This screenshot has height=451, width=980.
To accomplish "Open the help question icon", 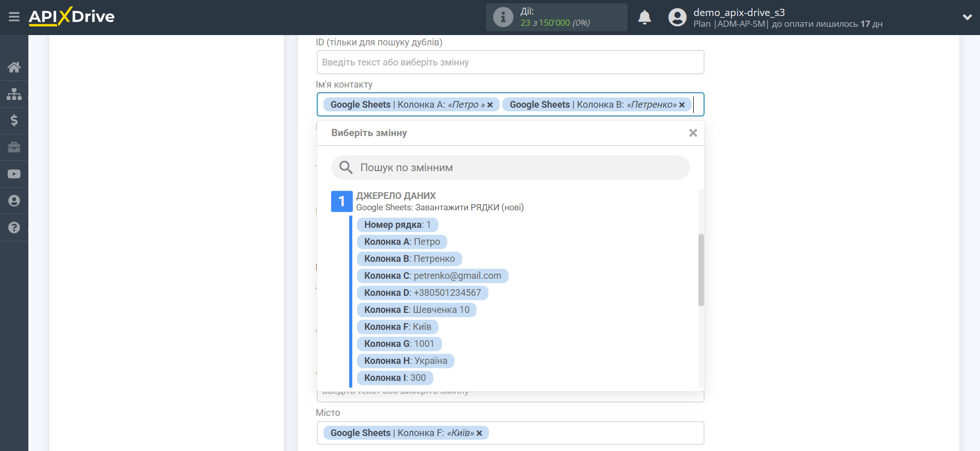I will coord(14,228).
